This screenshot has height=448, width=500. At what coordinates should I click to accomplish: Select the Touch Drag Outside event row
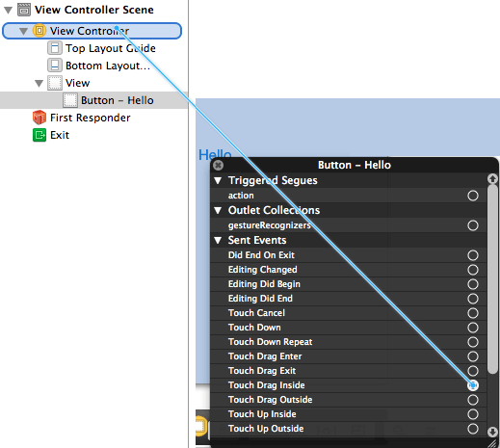coord(349,400)
